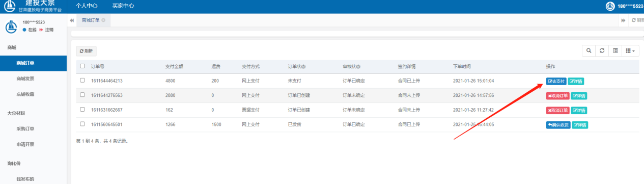Screen dimensions: 644x184
Task: Click the 未支付 order status cell
Action: (295, 81)
